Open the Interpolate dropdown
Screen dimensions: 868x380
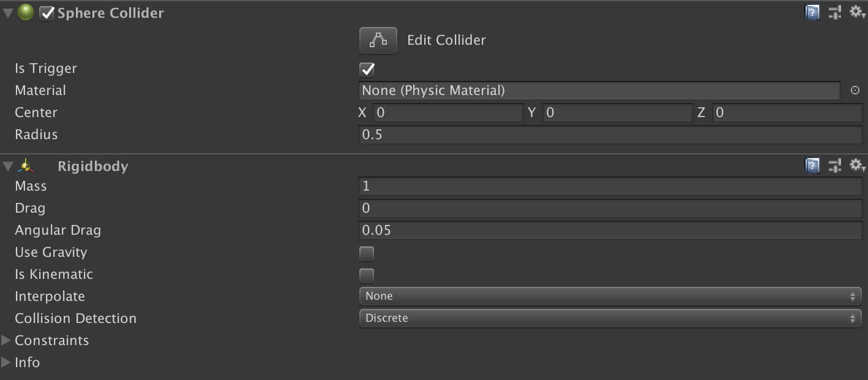(x=610, y=296)
